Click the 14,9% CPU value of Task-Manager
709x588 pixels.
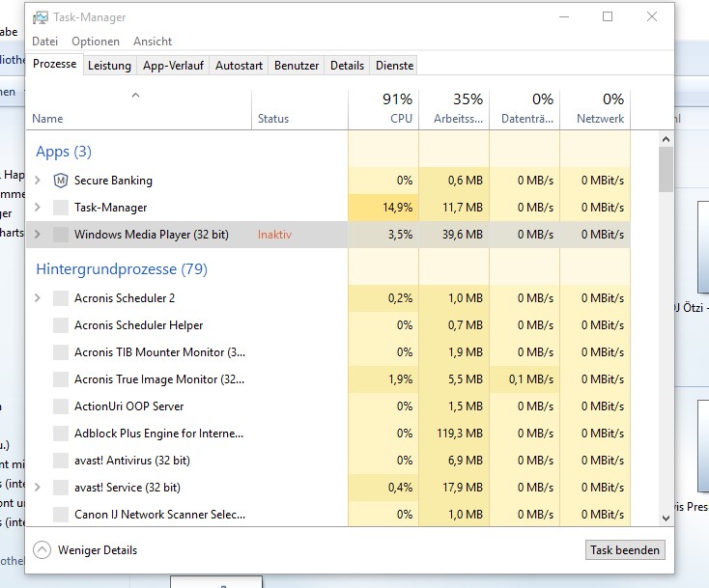pos(397,208)
